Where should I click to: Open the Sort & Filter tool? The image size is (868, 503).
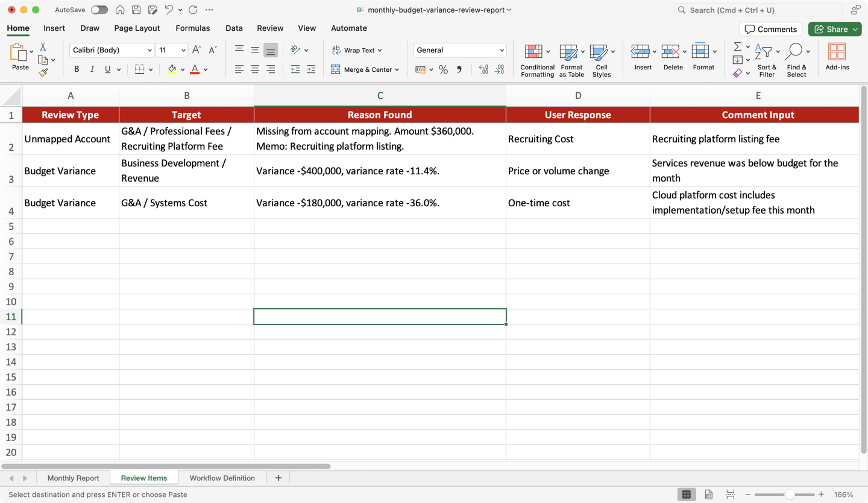(x=767, y=60)
